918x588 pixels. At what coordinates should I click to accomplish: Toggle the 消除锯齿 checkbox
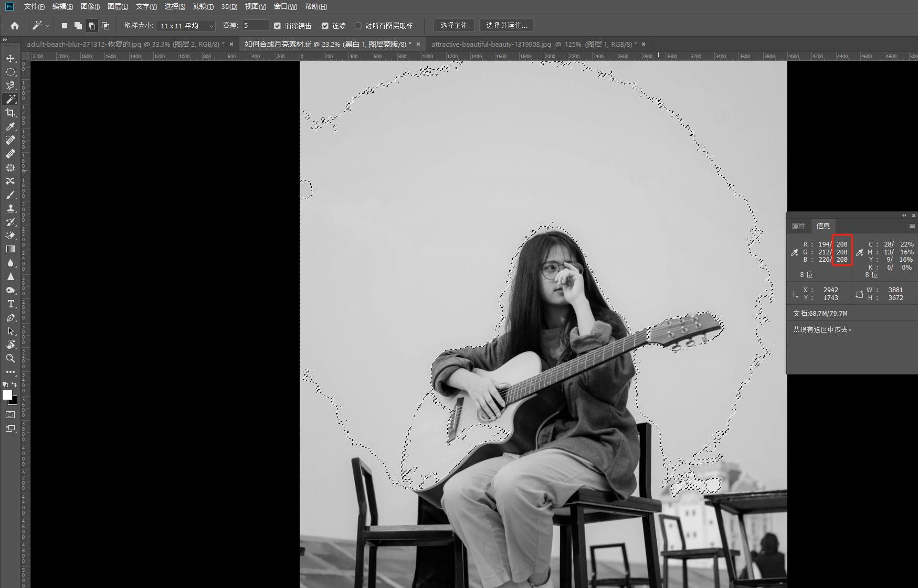click(x=278, y=26)
